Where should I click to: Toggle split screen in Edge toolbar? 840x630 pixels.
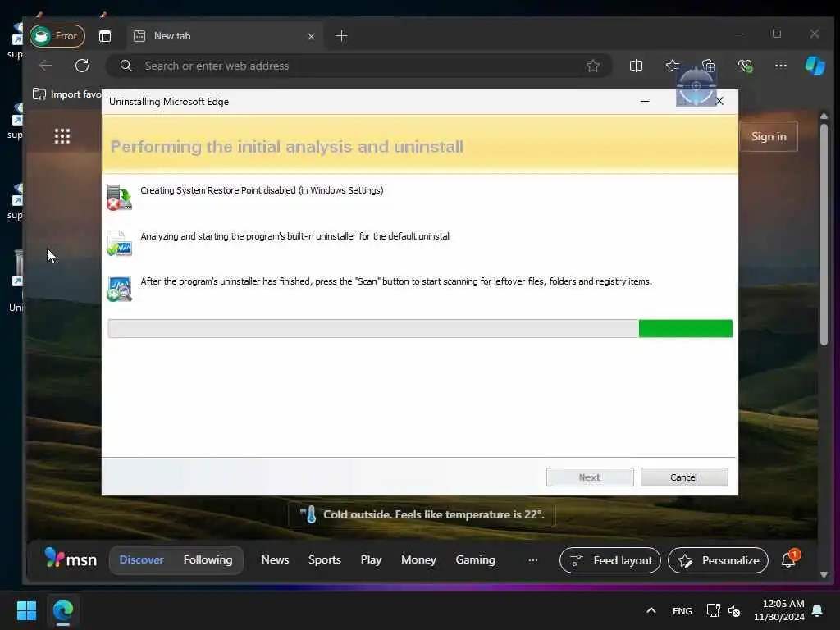636,66
